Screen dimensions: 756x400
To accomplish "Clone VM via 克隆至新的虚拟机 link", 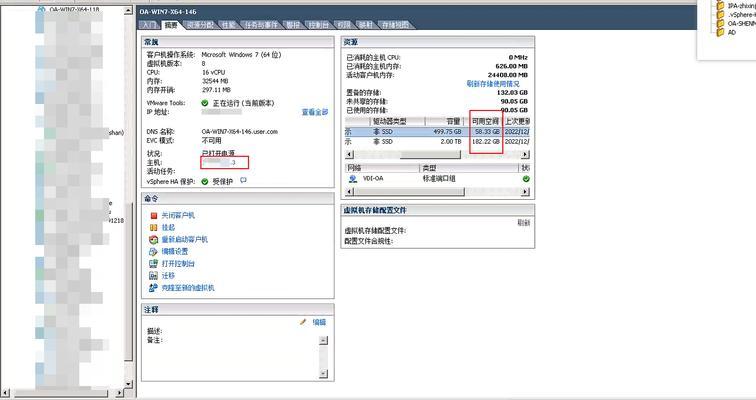I will pyautogui.click(x=188, y=288).
